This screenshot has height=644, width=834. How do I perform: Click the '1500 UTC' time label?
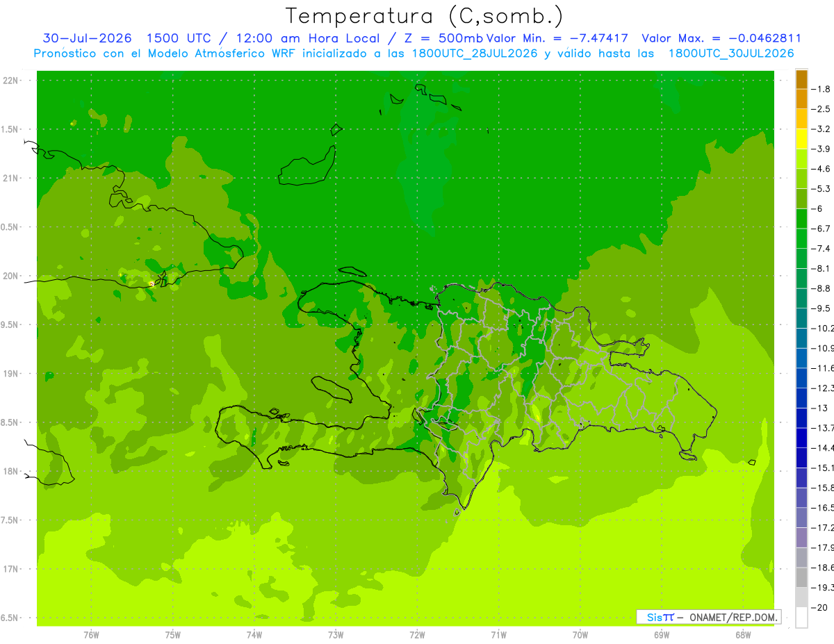(181, 38)
